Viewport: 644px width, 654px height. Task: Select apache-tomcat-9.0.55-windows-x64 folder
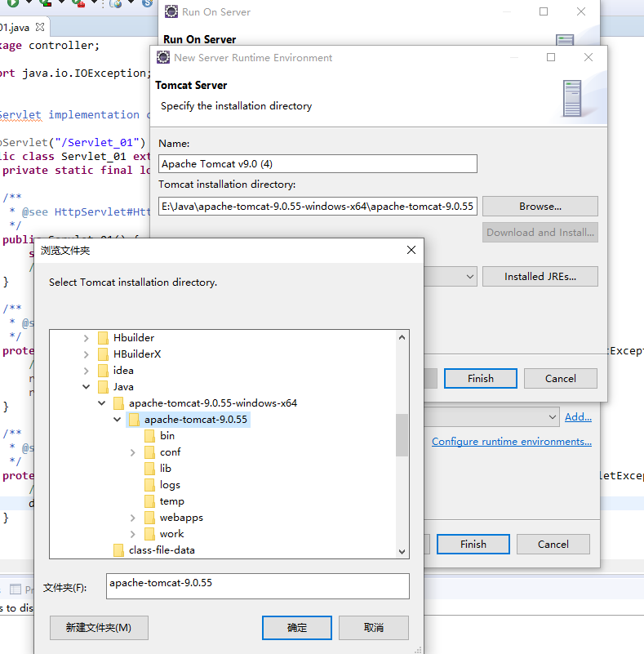point(212,403)
